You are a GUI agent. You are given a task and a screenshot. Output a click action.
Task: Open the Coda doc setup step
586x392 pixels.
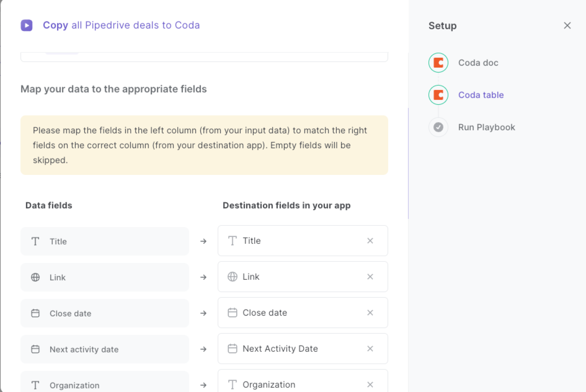(x=478, y=63)
